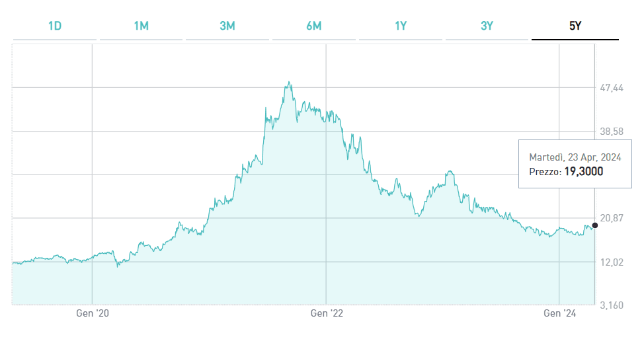Switch to the 1D time range tab
The height and width of the screenshot is (351, 644).
[x=55, y=26]
